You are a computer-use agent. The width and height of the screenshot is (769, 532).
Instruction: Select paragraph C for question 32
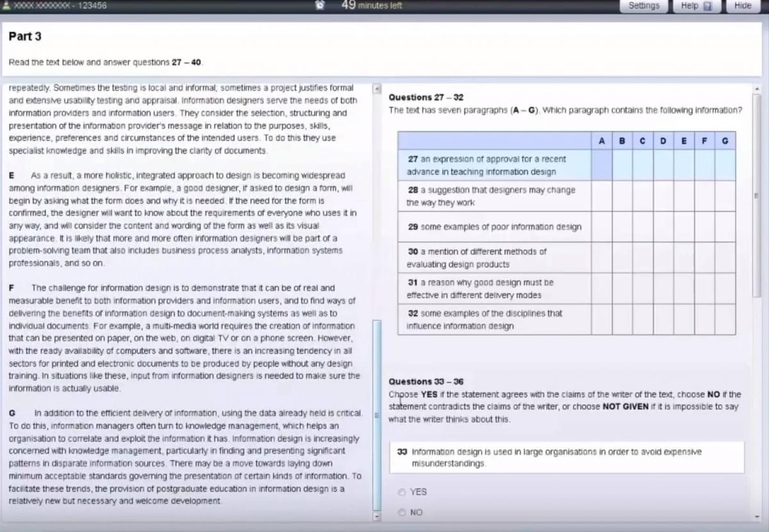pyautogui.click(x=643, y=319)
